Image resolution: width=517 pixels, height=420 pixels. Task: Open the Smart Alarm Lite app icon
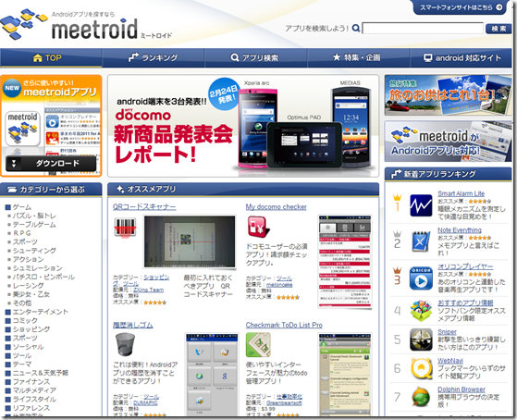421,205
